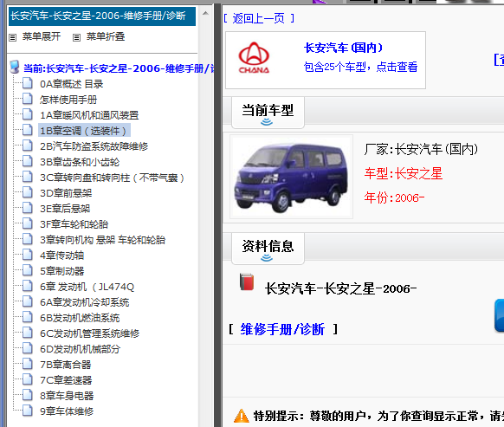
Task: Click page icon for 8章车身电器
Action: 28,395
